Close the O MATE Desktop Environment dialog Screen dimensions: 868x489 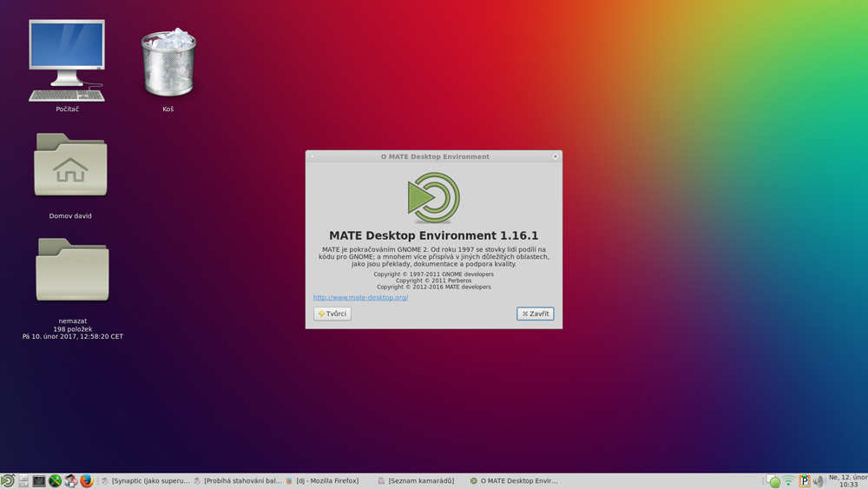(x=556, y=156)
